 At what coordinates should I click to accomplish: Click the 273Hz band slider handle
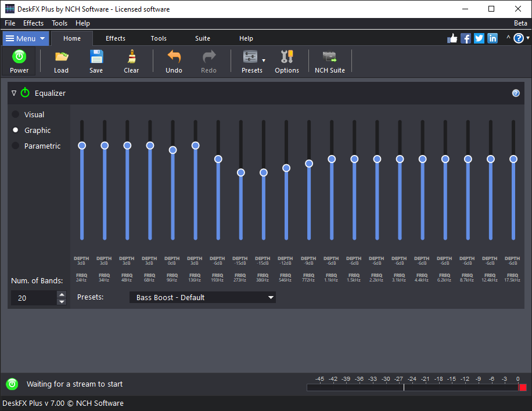(x=241, y=172)
